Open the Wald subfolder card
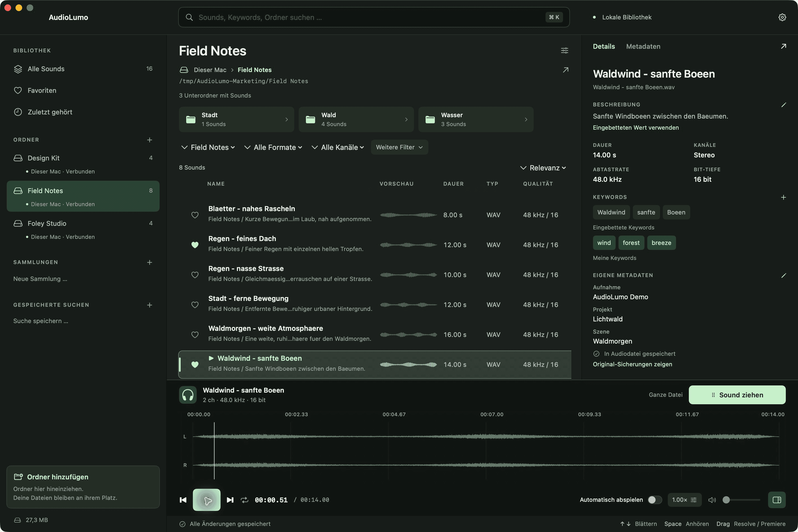 [x=356, y=119]
